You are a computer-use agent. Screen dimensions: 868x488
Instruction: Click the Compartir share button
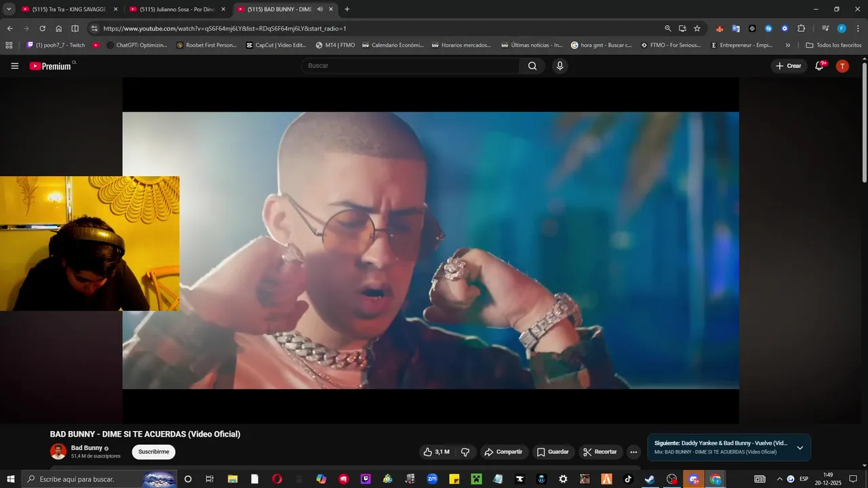(x=504, y=452)
